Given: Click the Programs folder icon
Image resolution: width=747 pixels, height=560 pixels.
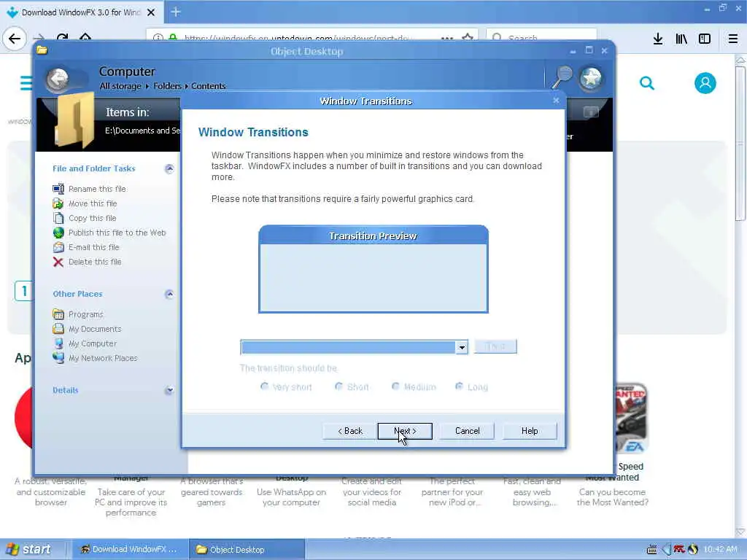Looking at the screenshot, I should [x=58, y=314].
